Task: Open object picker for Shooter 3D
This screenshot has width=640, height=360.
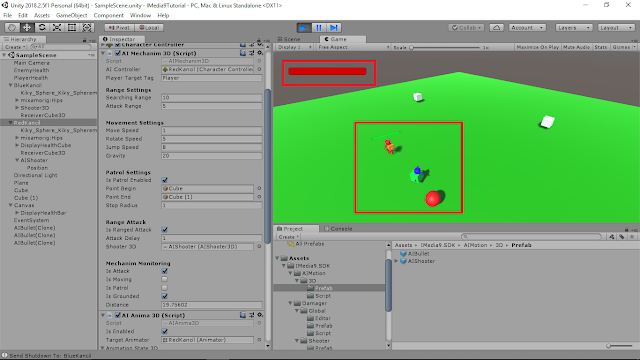Action: tap(259, 247)
